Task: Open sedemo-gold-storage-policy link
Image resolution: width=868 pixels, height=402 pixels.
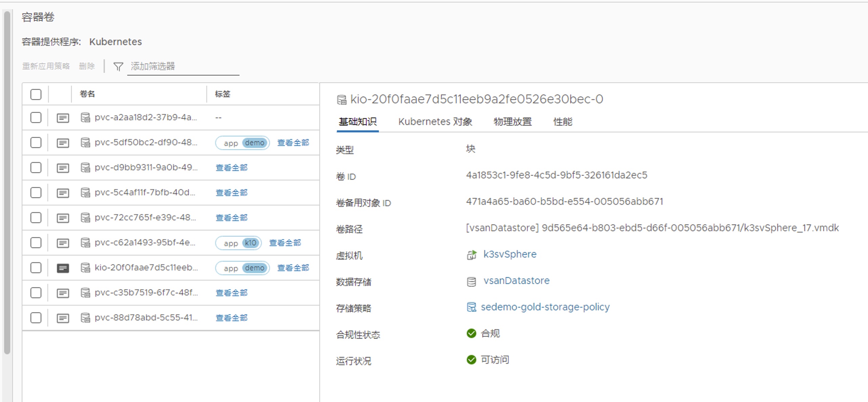Action: [545, 307]
